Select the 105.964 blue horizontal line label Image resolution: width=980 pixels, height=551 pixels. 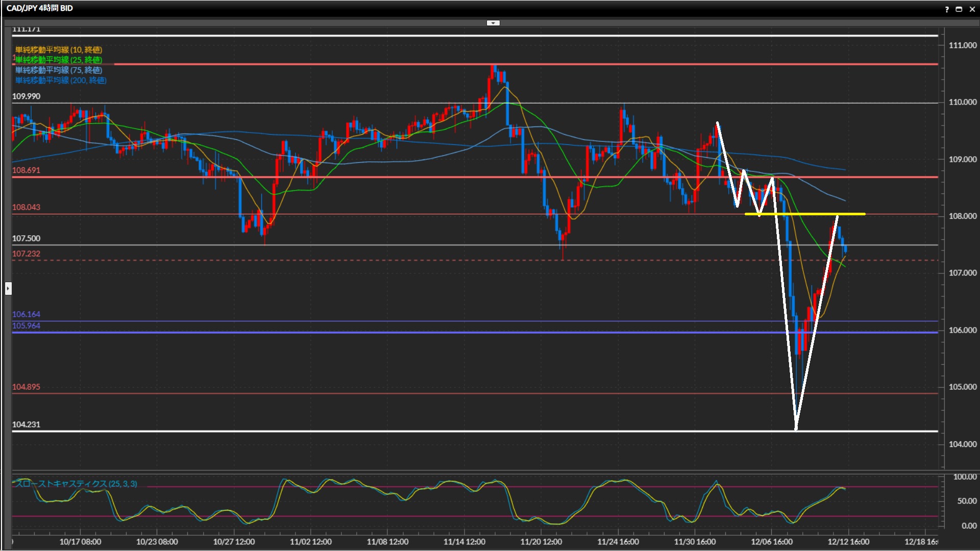tap(26, 326)
